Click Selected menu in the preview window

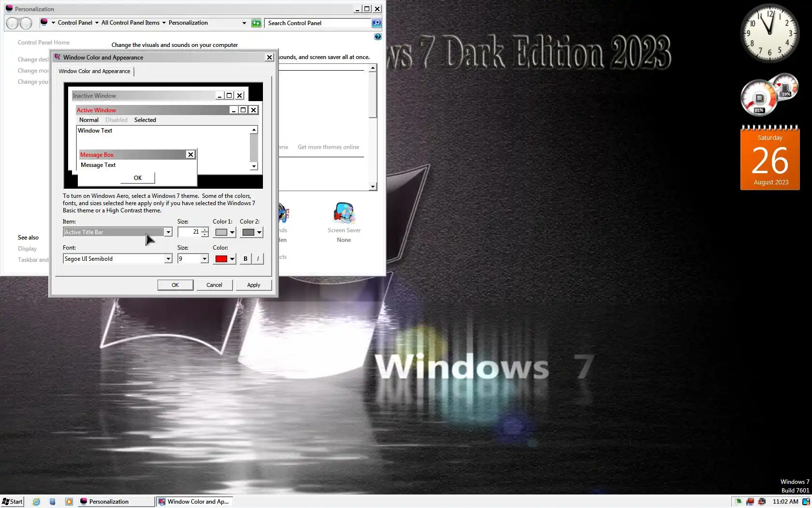(x=145, y=120)
